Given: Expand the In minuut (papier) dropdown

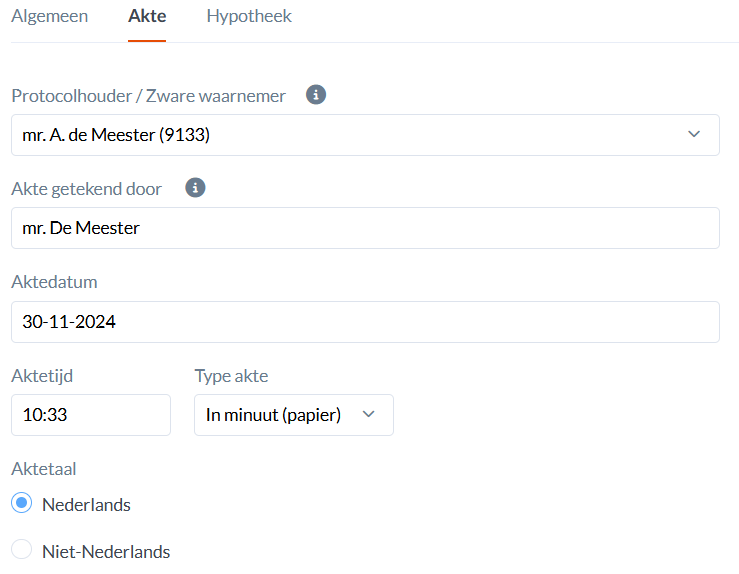Looking at the screenshot, I should (x=293, y=415).
